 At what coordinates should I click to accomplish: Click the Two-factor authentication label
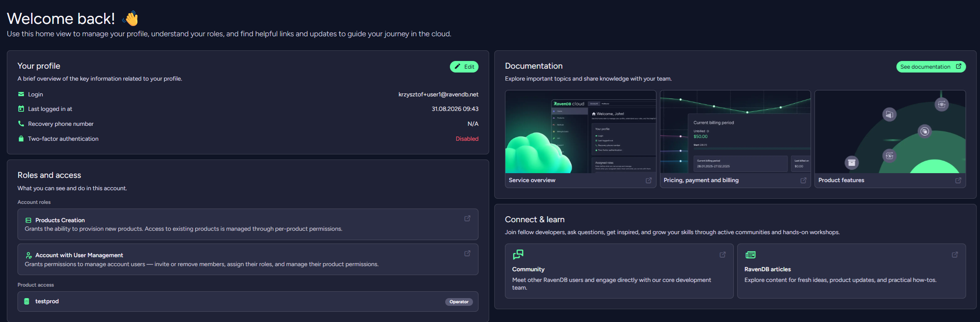pyautogui.click(x=63, y=139)
